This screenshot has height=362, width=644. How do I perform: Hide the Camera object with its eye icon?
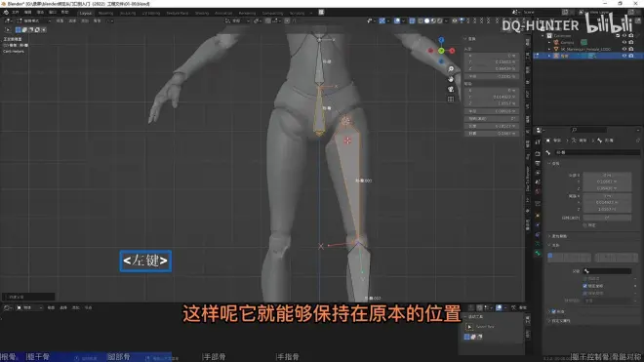pos(624,42)
